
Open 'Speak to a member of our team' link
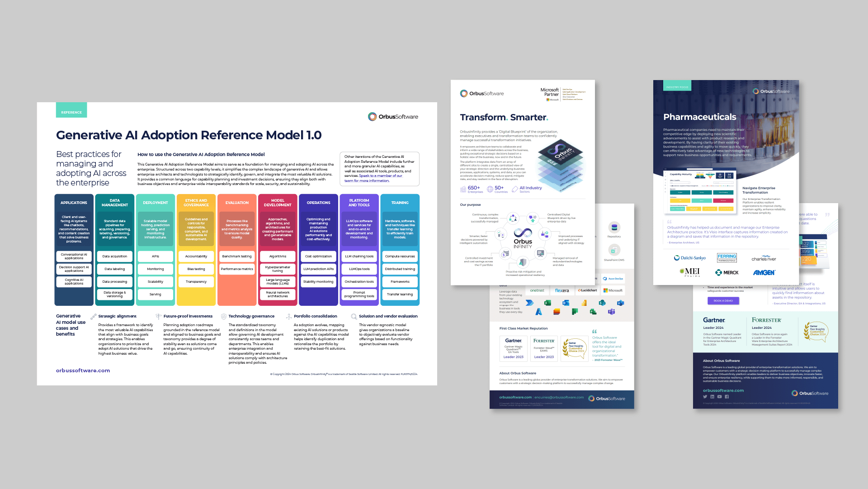click(373, 178)
